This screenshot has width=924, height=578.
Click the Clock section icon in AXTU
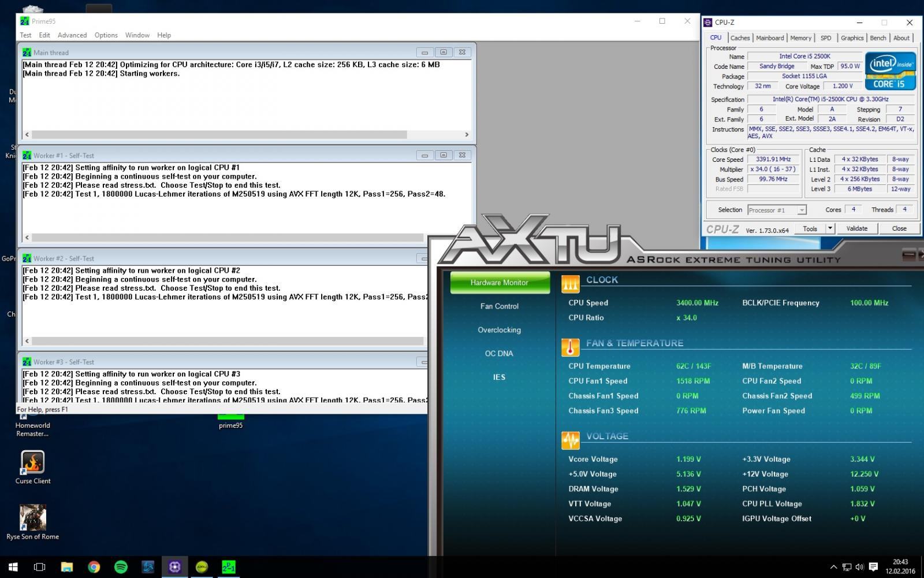(570, 283)
